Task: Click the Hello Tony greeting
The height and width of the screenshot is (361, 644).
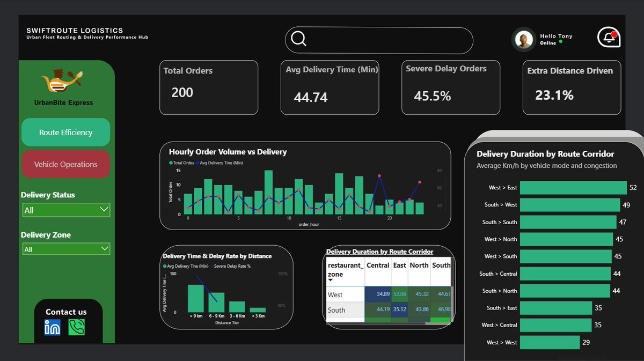Action: [556, 36]
